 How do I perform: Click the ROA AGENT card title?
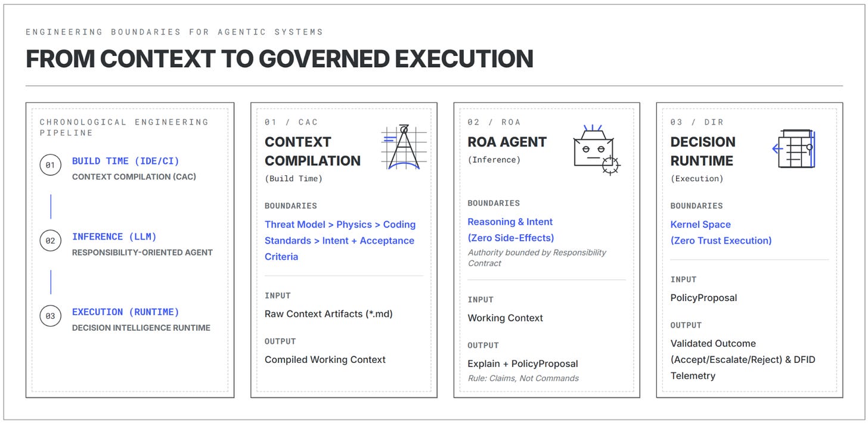507,142
